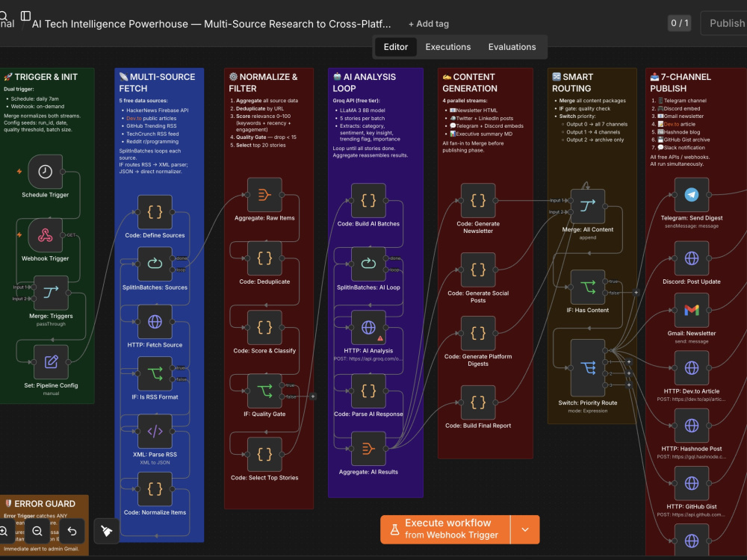The height and width of the screenshot is (560, 747).
Task: Select the HTTP: GitHub Gist node
Action: pos(692,483)
